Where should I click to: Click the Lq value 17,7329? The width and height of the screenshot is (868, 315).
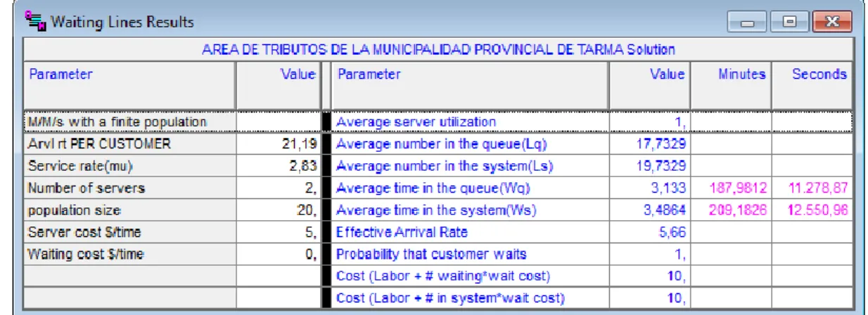(x=661, y=145)
